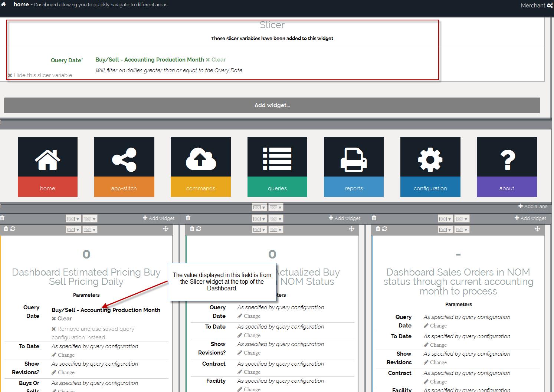Image resolution: width=554 pixels, height=392 pixels.
Task: Open first dropdown in top lane header
Action: coord(259,207)
